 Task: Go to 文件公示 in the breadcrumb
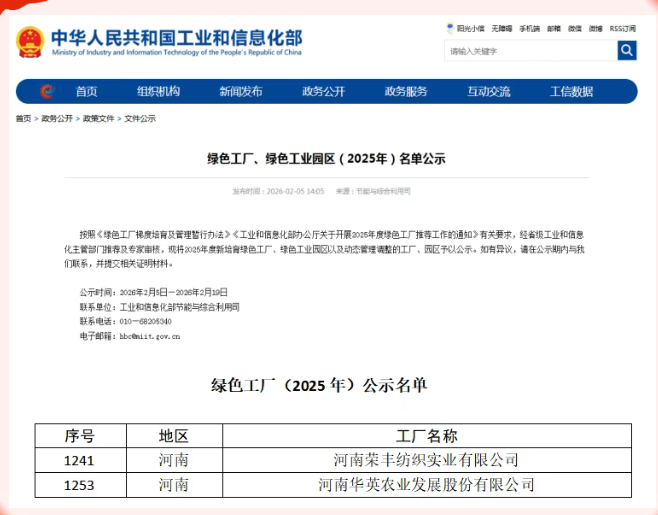click(x=140, y=119)
